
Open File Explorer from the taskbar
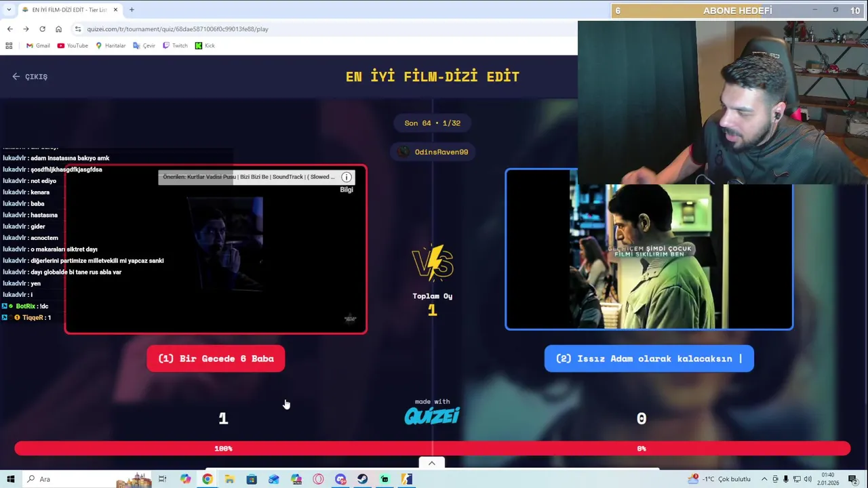(x=230, y=479)
